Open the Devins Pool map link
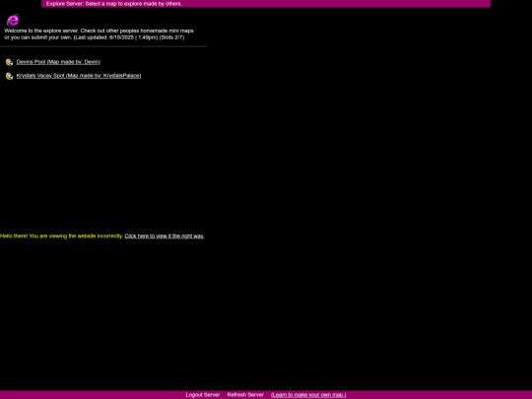This screenshot has height=399, width=532. click(x=58, y=62)
